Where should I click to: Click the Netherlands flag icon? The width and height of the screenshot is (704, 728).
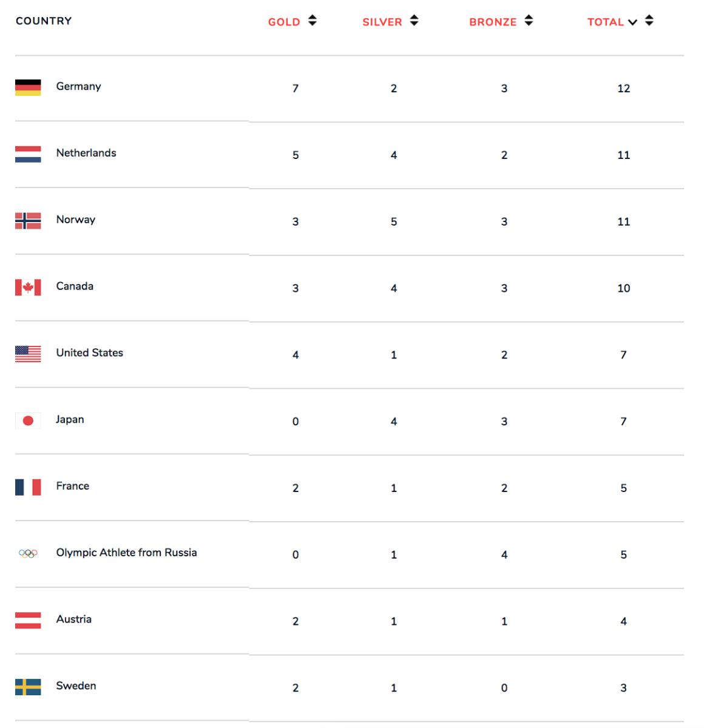[28, 154]
